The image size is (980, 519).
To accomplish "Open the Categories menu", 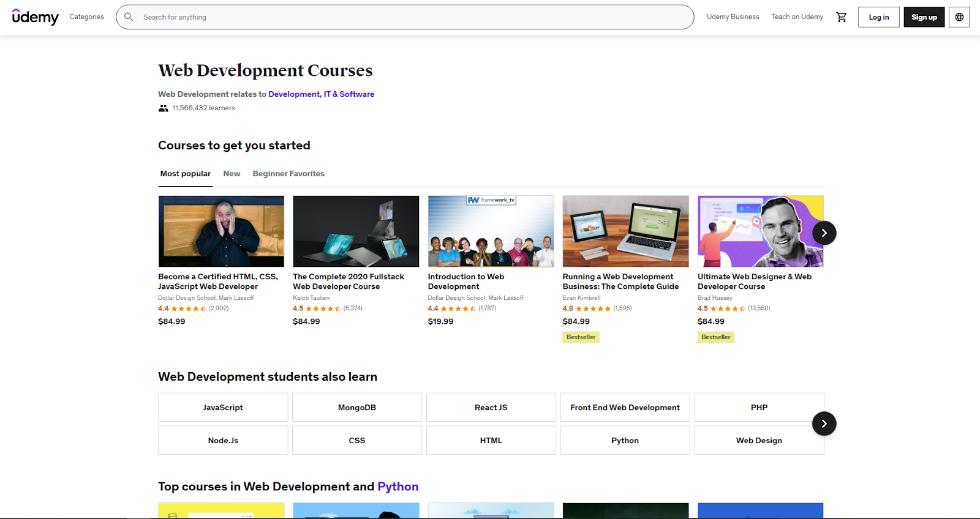I will (87, 17).
